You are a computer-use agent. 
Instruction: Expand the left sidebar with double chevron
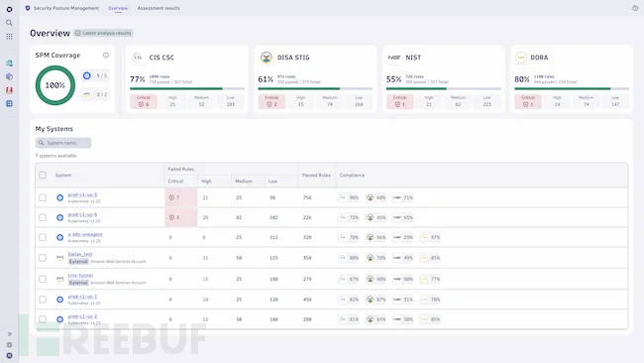pos(9,334)
